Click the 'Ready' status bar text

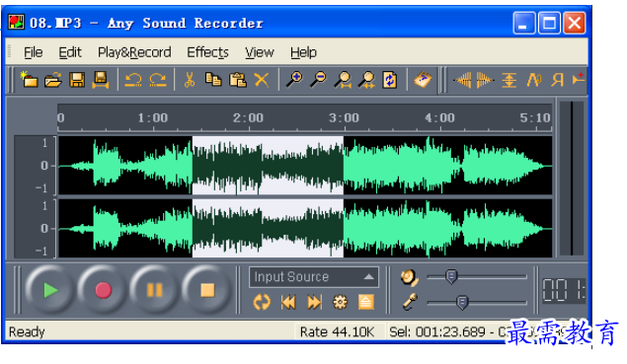pyautogui.click(x=27, y=331)
